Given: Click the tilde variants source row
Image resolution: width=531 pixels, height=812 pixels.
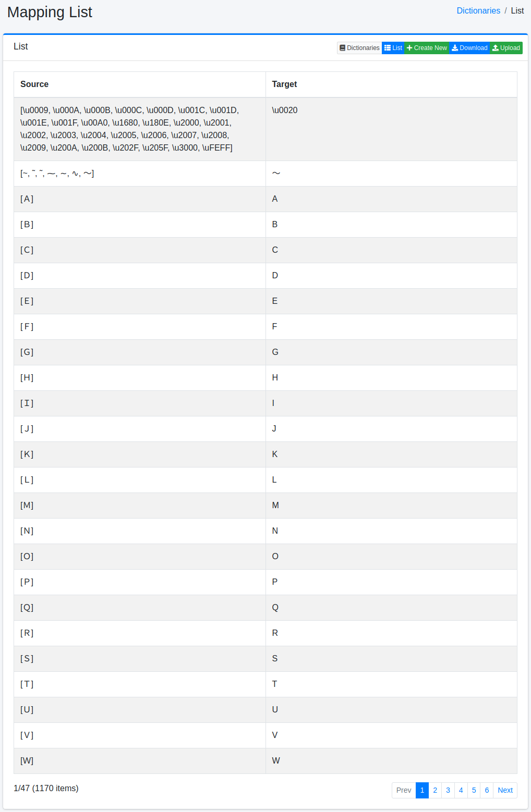Looking at the screenshot, I should [x=57, y=174].
